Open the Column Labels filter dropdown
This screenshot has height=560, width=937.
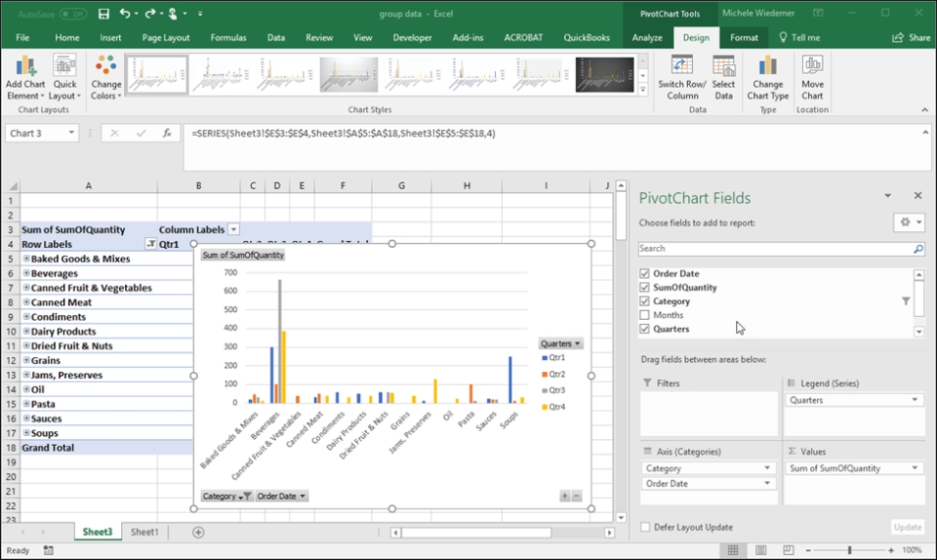[233, 229]
